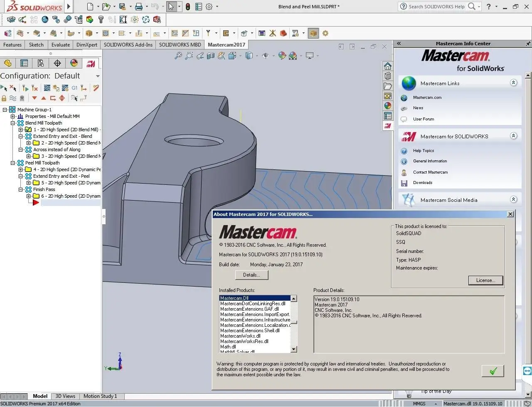Collapse the Mastercam Links section
Viewport: 532px width, 407px height.
[514, 83]
